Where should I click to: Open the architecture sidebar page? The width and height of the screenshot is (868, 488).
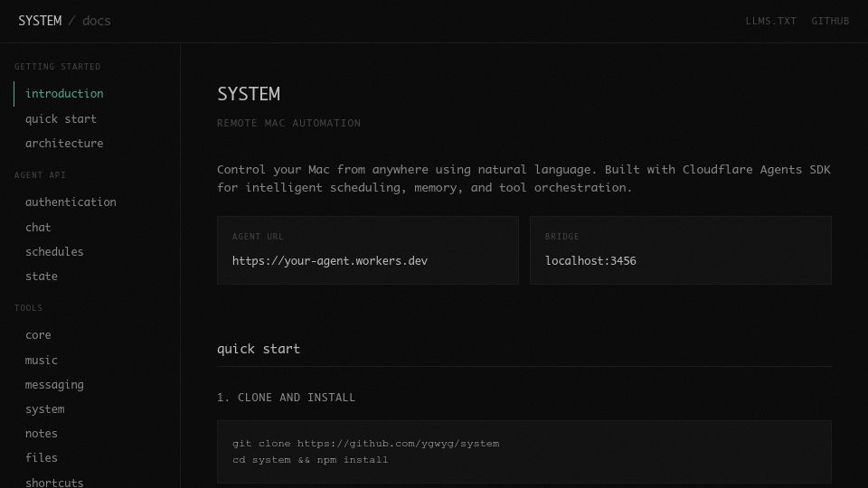click(x=64, y=144)
